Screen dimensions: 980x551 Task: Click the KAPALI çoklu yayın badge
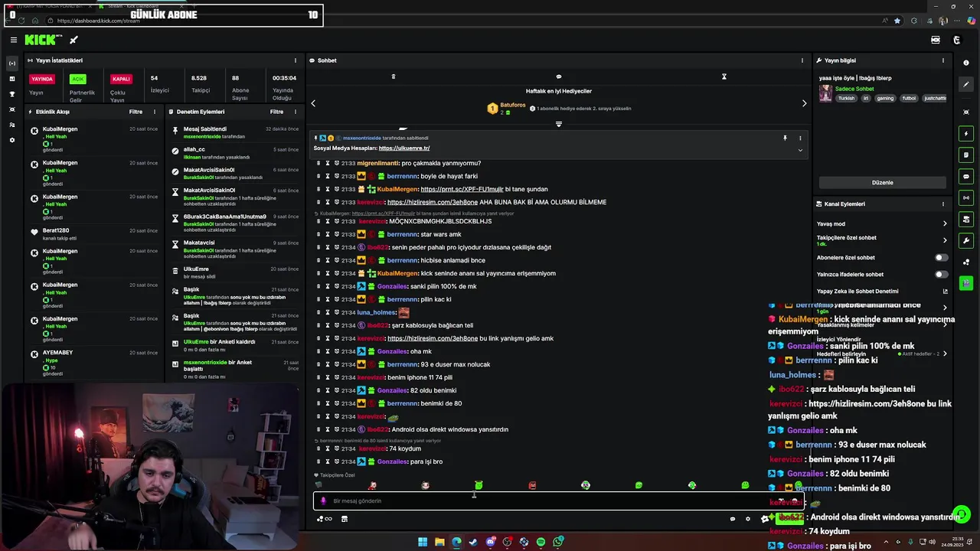click(x=121, y=79)
